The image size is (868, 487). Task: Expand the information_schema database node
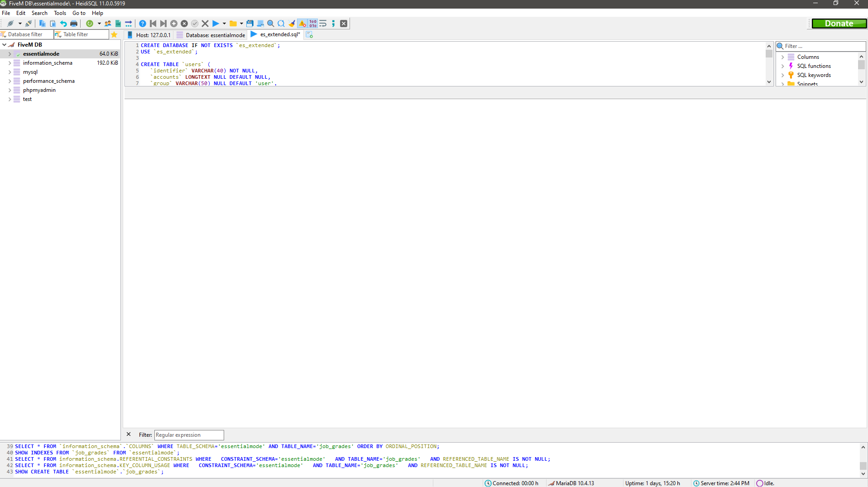[x=10, y=63]
